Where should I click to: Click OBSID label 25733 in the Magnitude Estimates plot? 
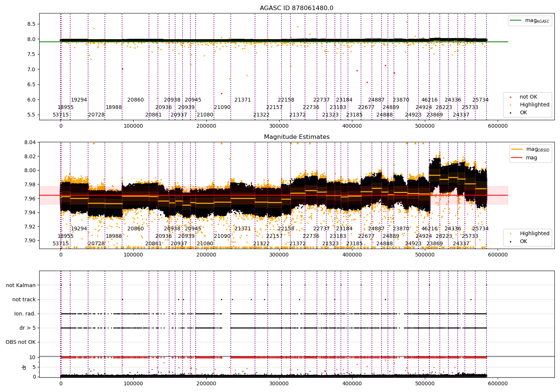pyautogui.click(x=470, y=236)
